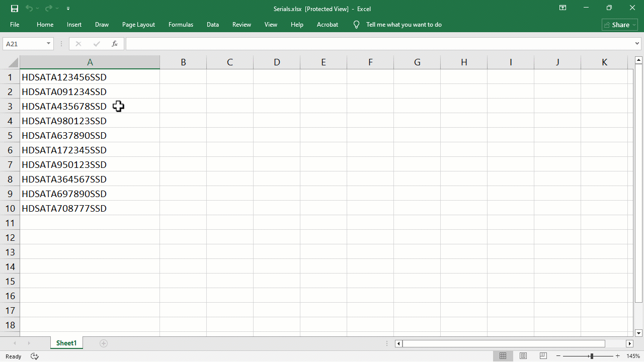Switch to Page Break Preview icon

click(543, 356)
